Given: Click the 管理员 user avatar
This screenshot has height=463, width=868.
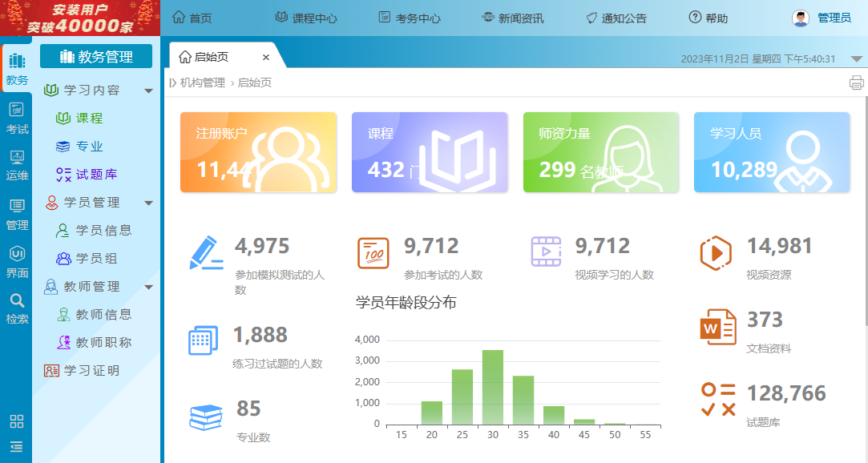Looking at the screenshot, I should click(798, 16).
